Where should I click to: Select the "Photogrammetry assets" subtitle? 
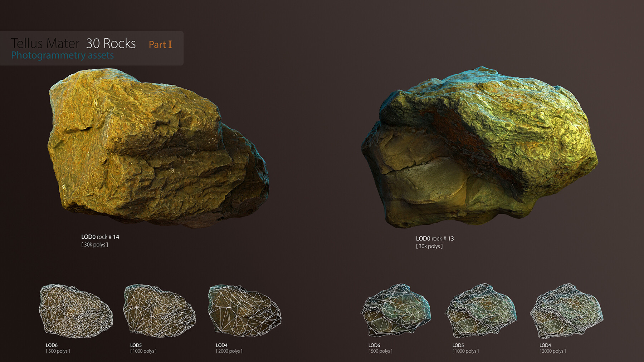tap(62, 55)
